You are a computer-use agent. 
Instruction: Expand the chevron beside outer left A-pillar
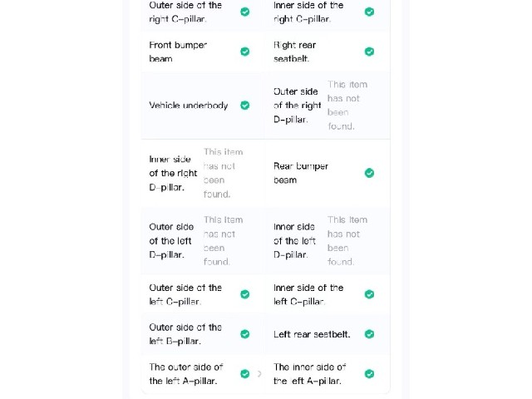tap(259, 374)
